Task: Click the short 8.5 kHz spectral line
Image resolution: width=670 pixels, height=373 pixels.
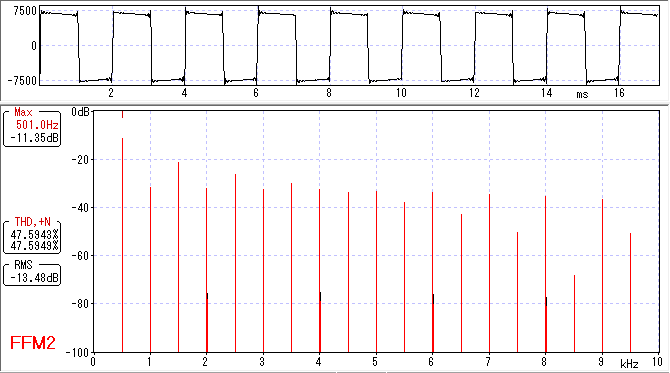Action: pos(574,313)
